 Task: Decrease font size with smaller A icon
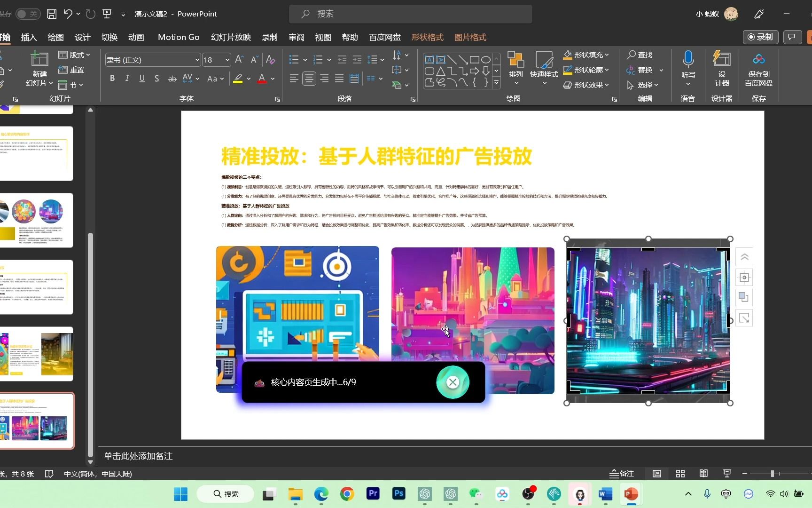coord(254,59)
